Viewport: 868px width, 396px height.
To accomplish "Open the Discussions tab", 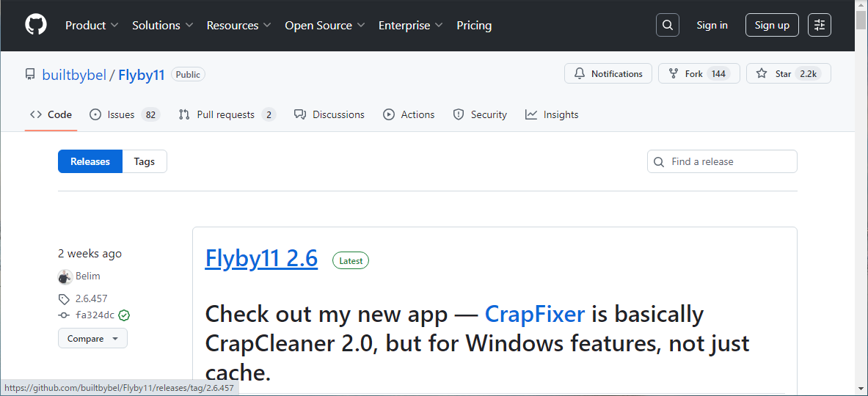I will 329,114.
